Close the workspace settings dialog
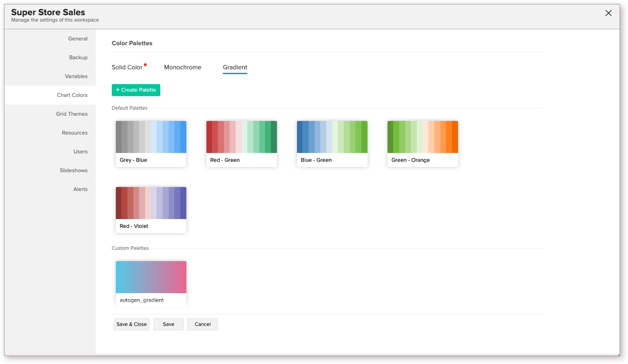Viewport: 628px width, 364px height. click(x=608, y=13)
